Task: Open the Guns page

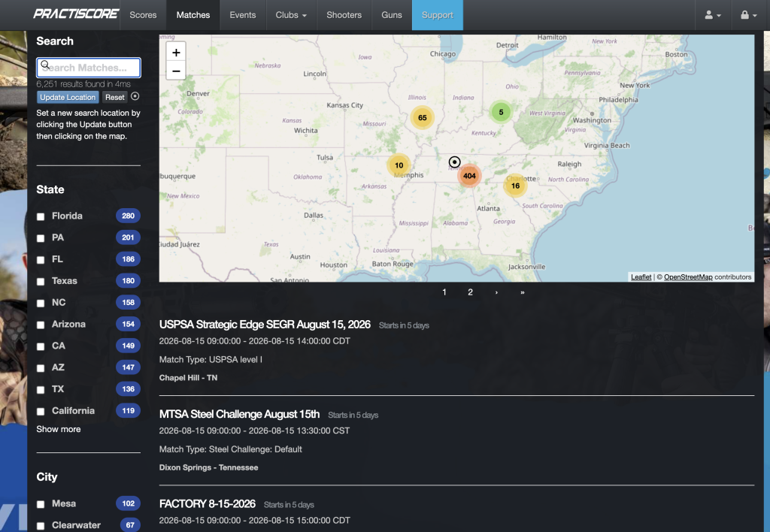Action: click(391, 15)
